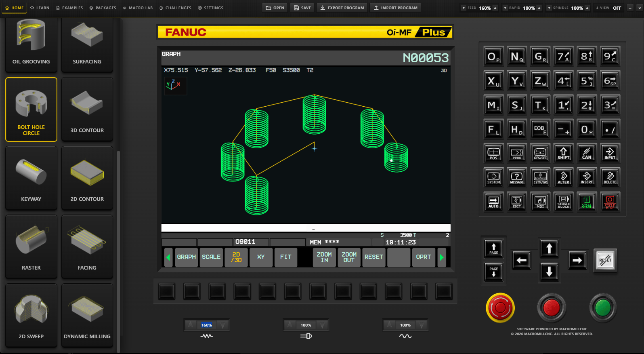Increase FEED override in top bar

point(495,8)
